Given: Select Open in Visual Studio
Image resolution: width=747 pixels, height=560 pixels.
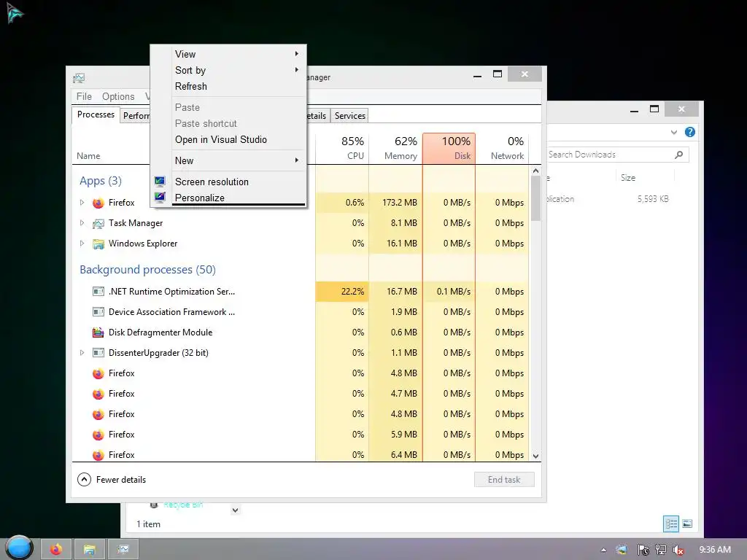Looking at the screenshot, I should tap(239, 139).
